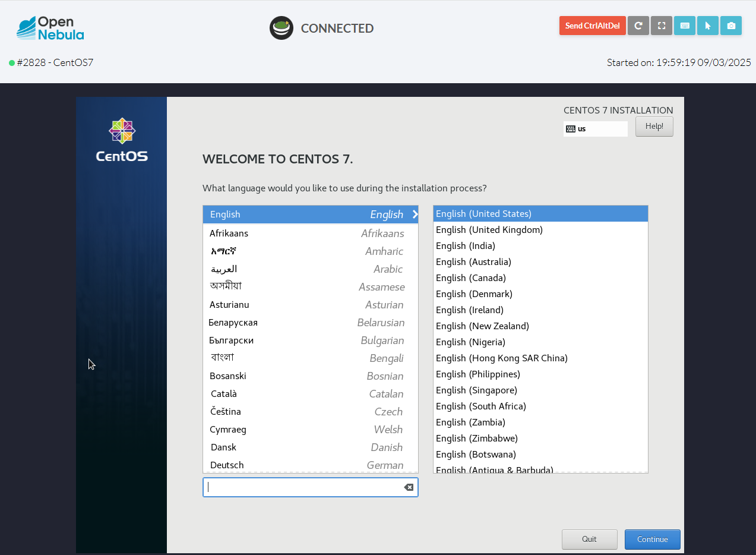
Task: Click the Send CtrlAltDel button
Action: pyautogui.click(x=593, y=26)
